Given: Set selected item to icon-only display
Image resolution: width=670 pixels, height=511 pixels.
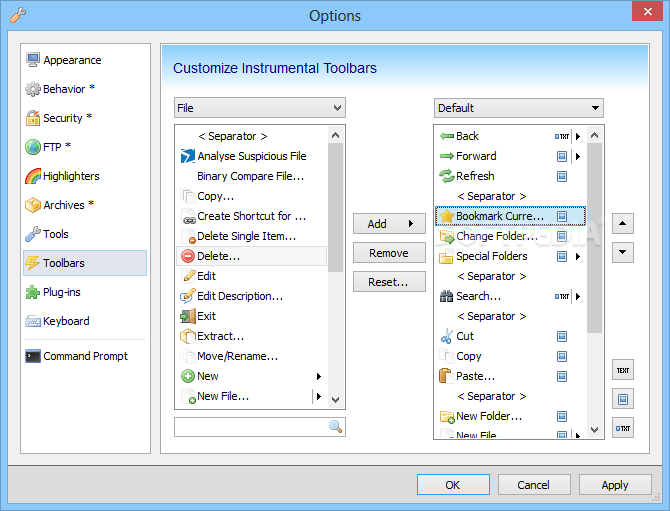Looking at the screenshot, I should (623, 399).
